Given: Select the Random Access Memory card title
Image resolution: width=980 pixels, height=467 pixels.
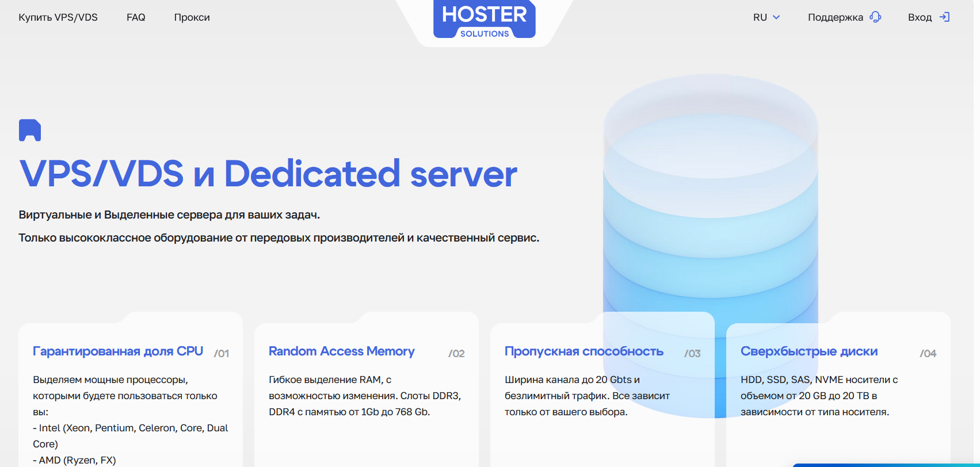Looking at the screenshot, I should pyautogui.click(x=341, y=351).
